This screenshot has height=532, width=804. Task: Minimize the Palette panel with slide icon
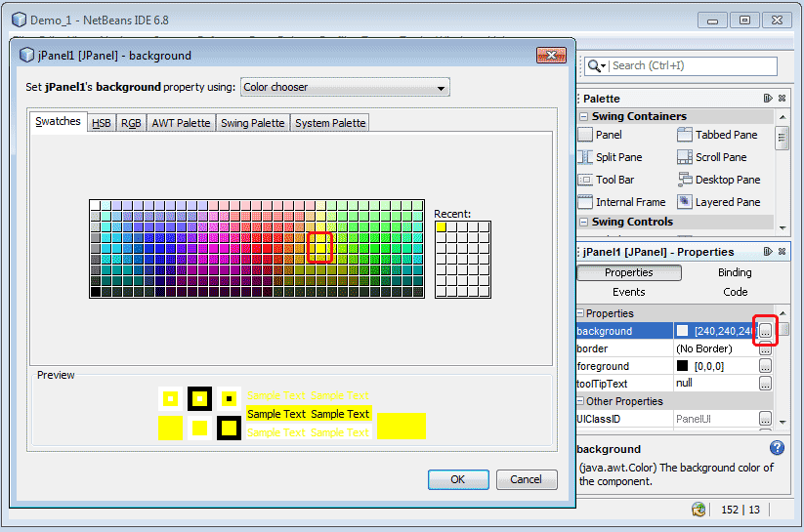click(768, 98)
